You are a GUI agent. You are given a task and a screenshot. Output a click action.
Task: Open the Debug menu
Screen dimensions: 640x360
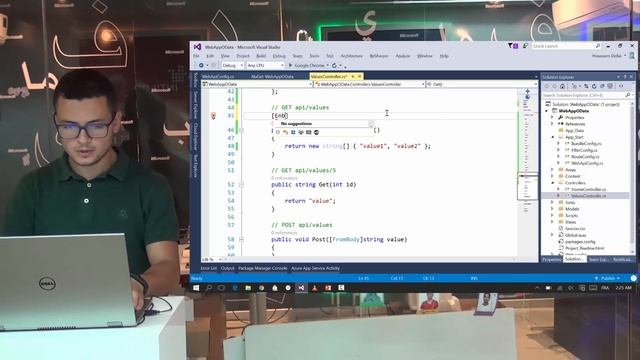click(279, 56)
